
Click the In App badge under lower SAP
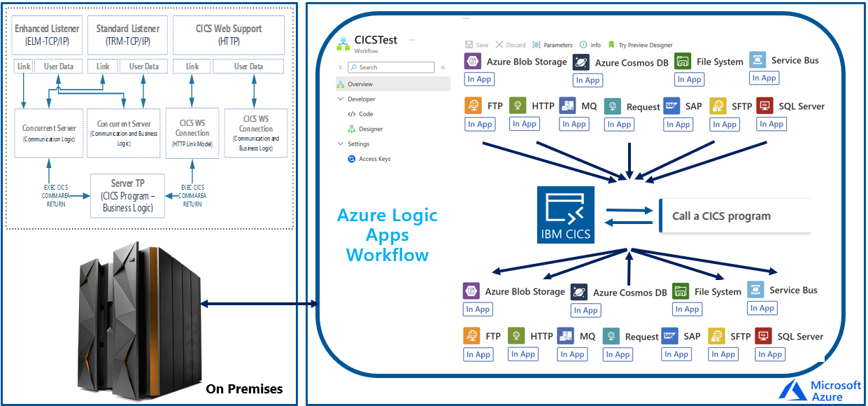[676, 354]
